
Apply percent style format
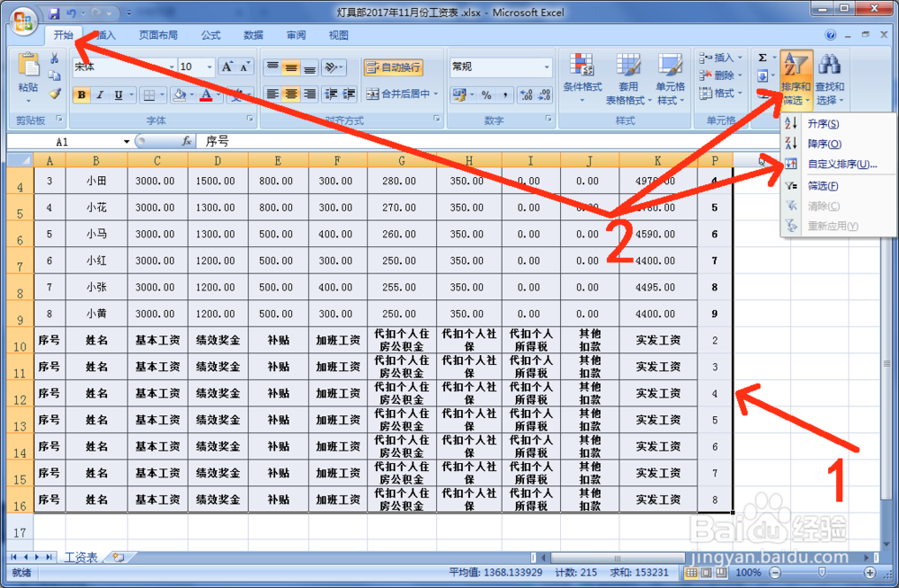(486, 94)
